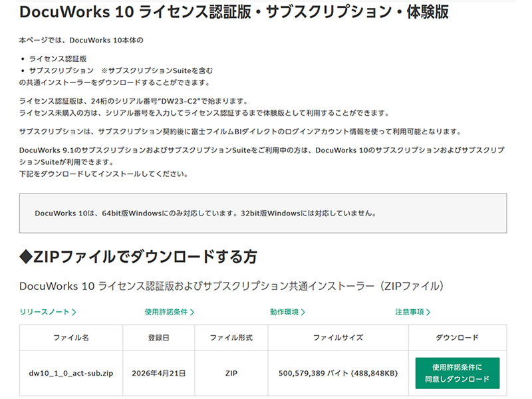
Task: Click the サブスクリプション bullet item
Action: [x=121, y=70]
